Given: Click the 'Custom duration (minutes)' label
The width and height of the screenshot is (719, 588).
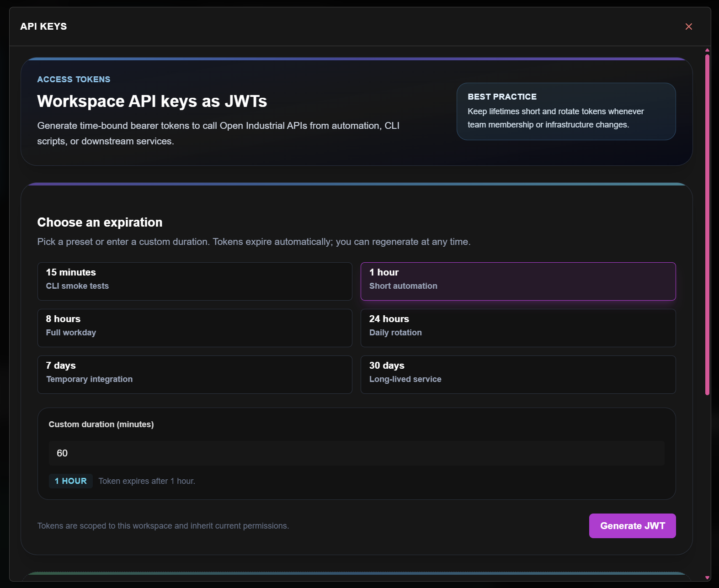Looking at the screenshot, I should [101, 424].
